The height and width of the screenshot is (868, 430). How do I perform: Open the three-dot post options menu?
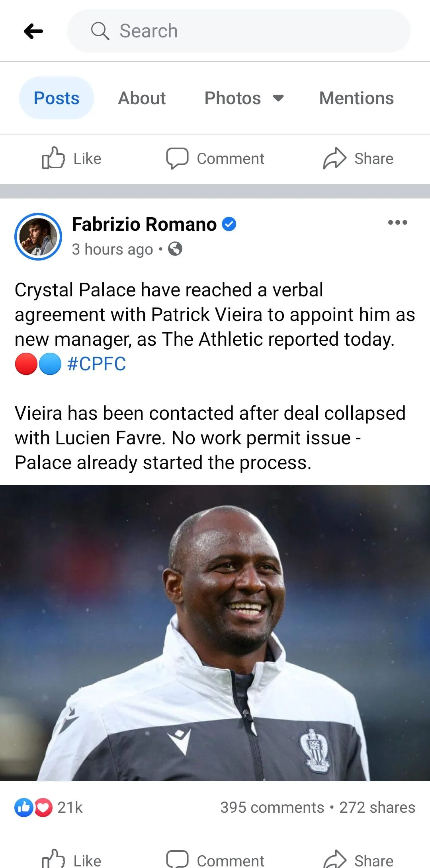[397, 223]
